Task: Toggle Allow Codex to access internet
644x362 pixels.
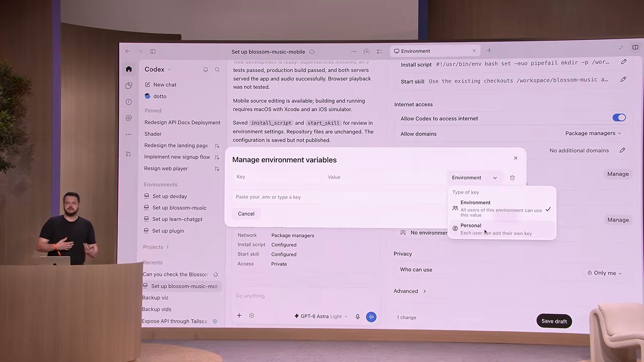Action: 619,118
